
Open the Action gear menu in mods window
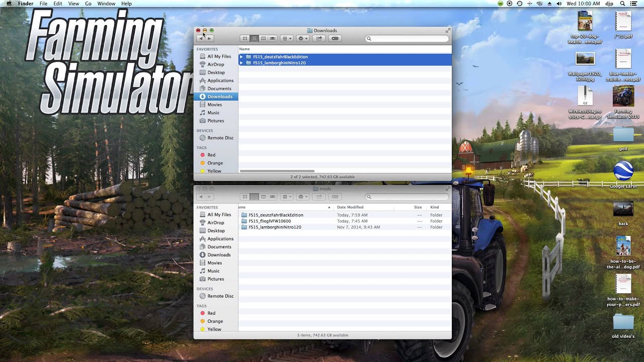click(302, 197)
